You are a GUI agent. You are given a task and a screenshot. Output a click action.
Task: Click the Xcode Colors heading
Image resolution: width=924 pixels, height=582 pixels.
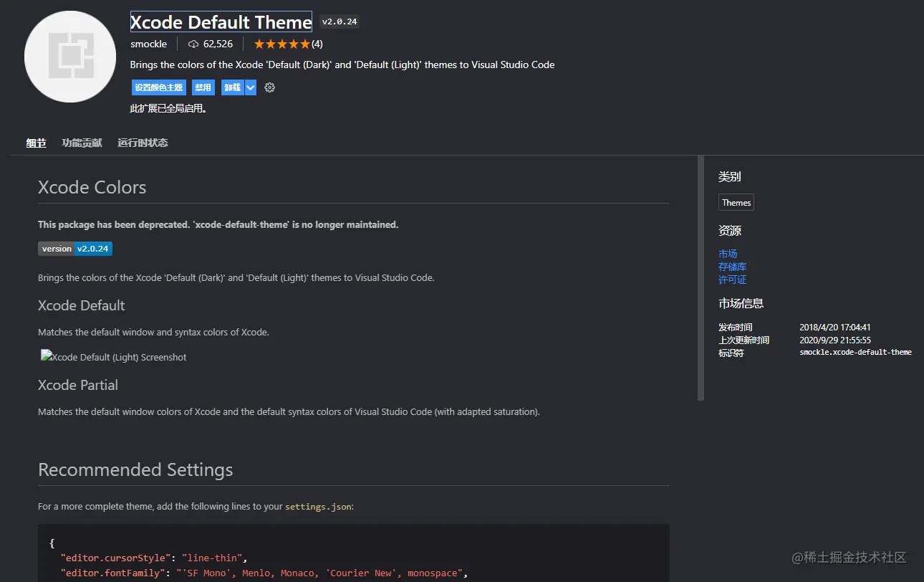click(x=92, y=187)
